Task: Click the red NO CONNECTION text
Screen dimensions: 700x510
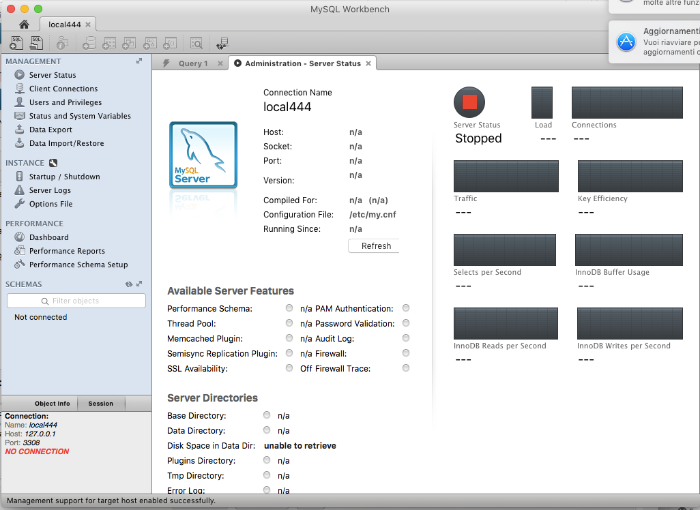Action: 37,451
